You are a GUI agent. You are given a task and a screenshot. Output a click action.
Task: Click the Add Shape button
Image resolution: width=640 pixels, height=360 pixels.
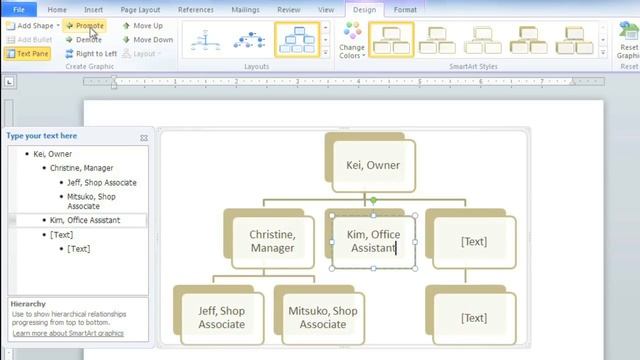click(30, 26)
